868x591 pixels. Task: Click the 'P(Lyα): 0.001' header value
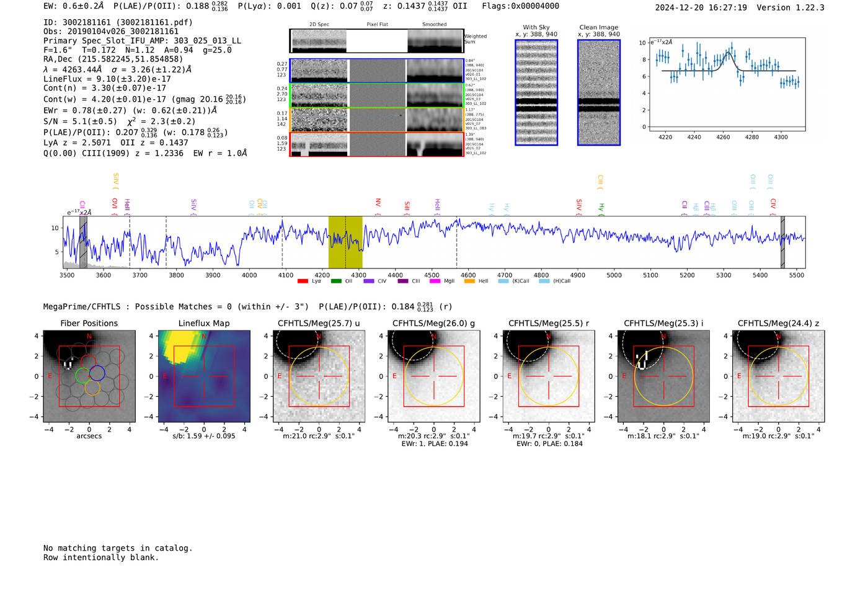270,6
